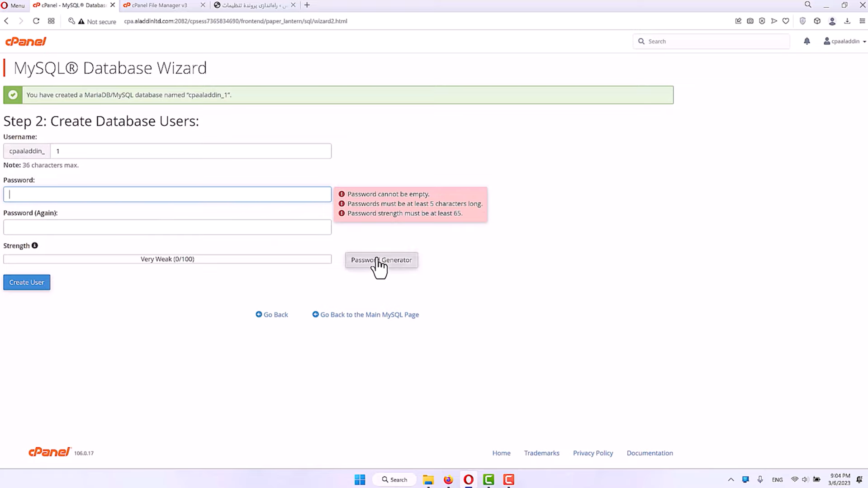Click the volume speaker tray icon
Viewport: 868px width, 488px height.
click(805, 479)
